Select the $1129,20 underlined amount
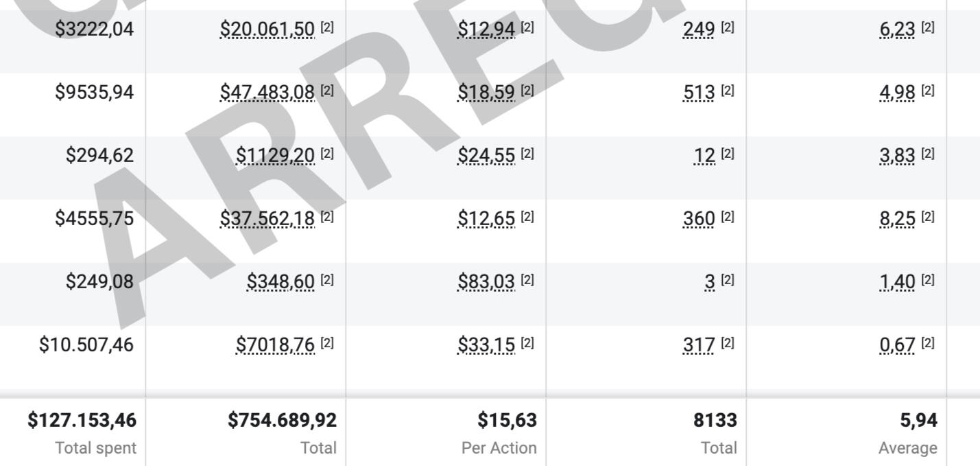Viewport: 980px width, 466px height. pyautogui.click(x=275, y=155)
